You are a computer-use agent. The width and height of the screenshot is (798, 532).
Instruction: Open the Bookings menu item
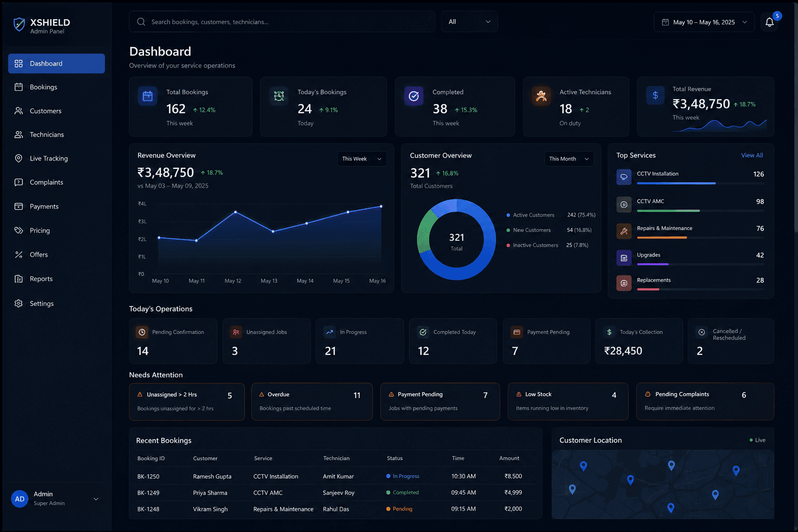pyautogui.click(x=57, y=87)
